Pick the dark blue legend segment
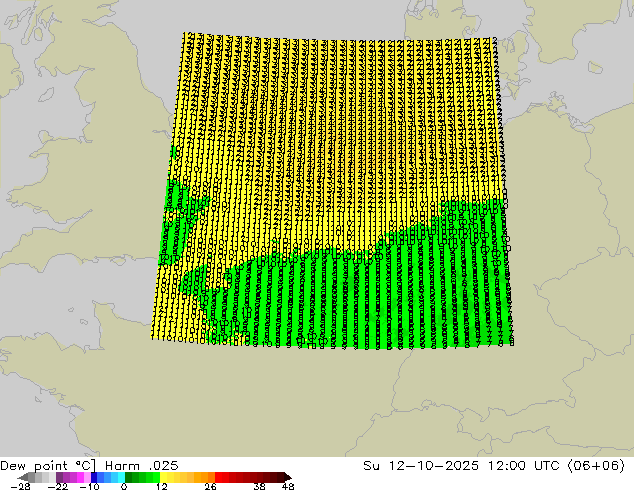 pos(95,477)
